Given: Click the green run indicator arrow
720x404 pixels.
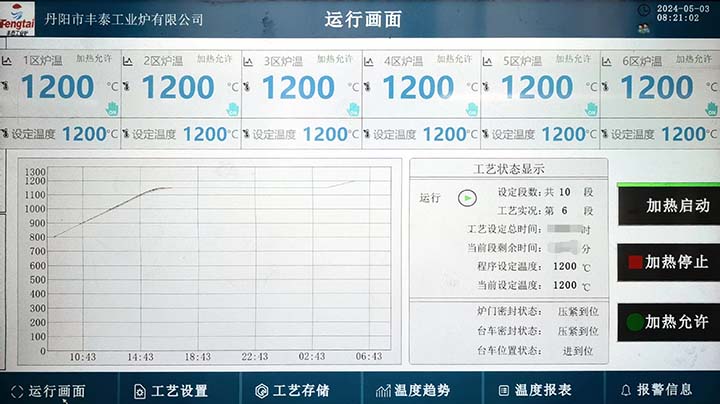Looking at the screenshot, I should coord(466,198).
